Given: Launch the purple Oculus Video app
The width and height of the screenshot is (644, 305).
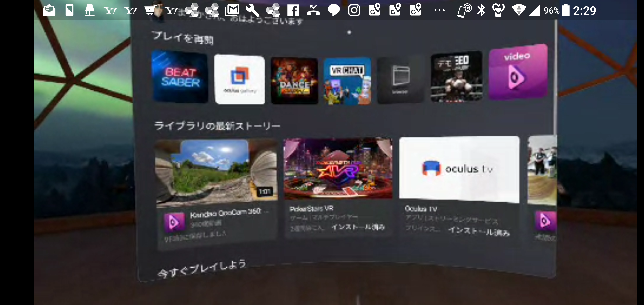Looking at the screenshot, I should coord(518,72).
